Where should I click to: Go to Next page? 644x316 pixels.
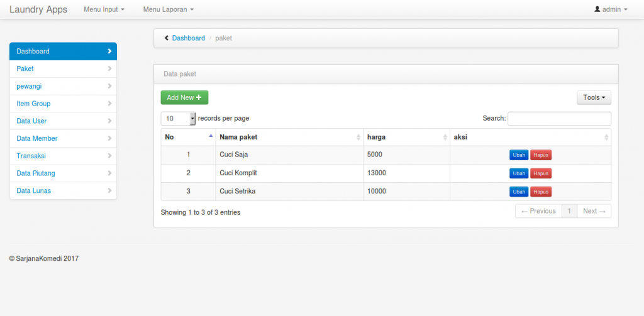594,211
